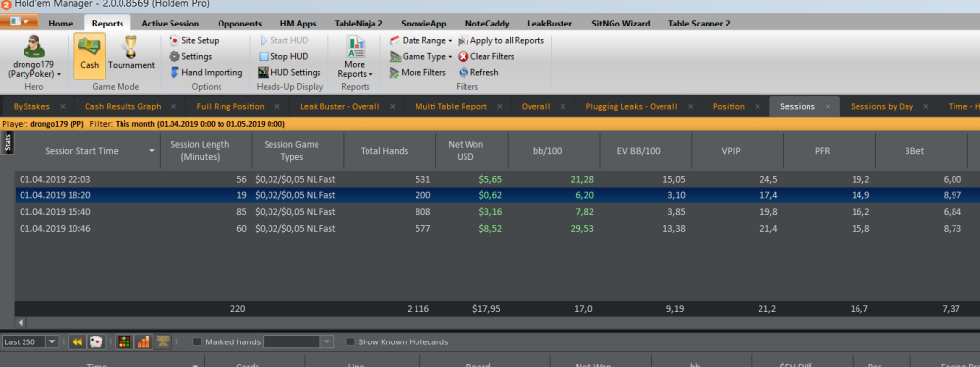This screenshot has height=367, width=980.
Task: Click Apply to all Reports
Action: point(501,40)
